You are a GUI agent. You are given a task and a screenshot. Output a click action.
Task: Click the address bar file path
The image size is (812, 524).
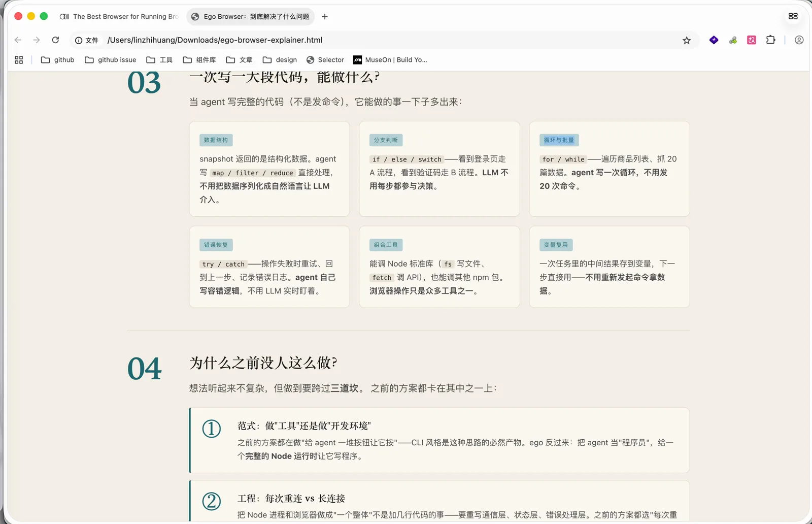pyautogui.click(x=215, y=40)
